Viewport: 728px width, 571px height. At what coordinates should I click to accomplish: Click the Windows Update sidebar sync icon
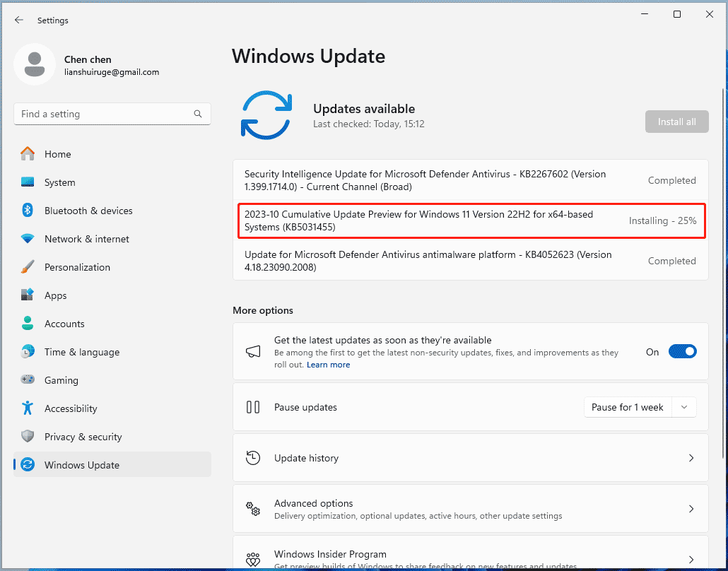[x=28, y=465]
